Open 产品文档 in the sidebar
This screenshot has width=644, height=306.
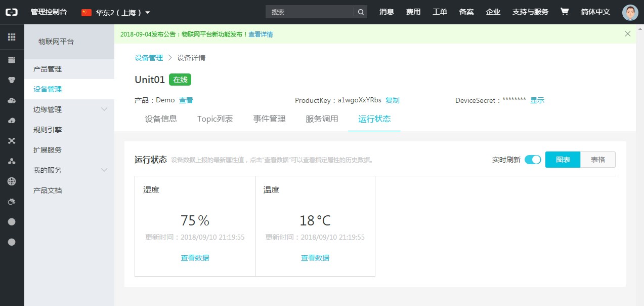pyautogui.click(x=69, y=190)
